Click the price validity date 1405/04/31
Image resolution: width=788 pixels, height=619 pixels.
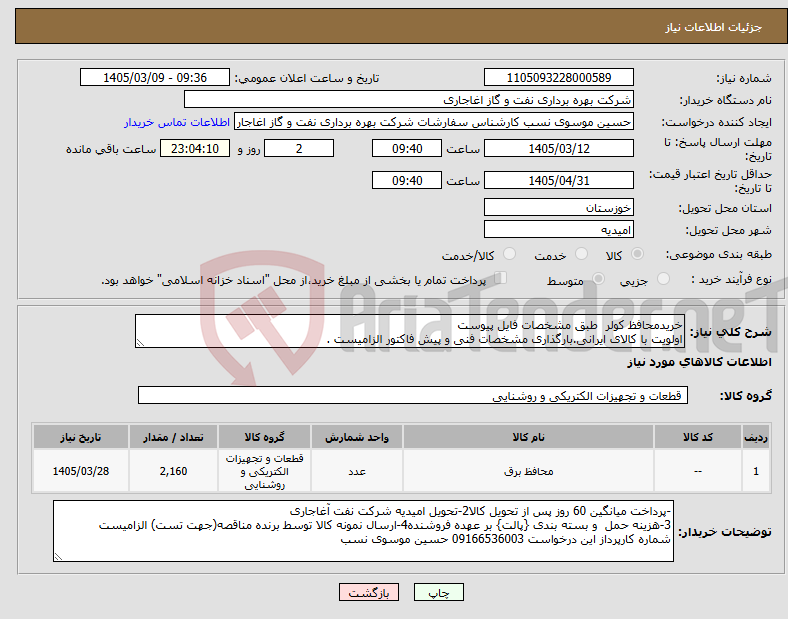pos(559,180)
